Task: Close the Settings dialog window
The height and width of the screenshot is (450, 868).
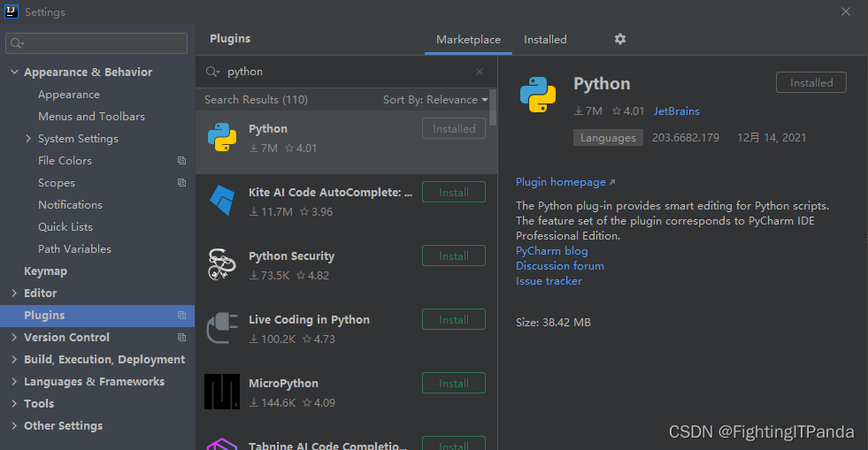Action: tap(845, 11)
